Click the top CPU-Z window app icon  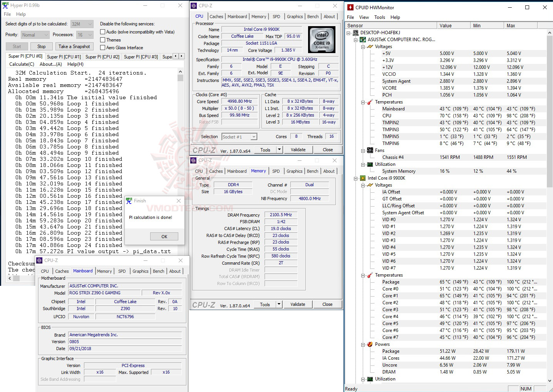[194, 6]
